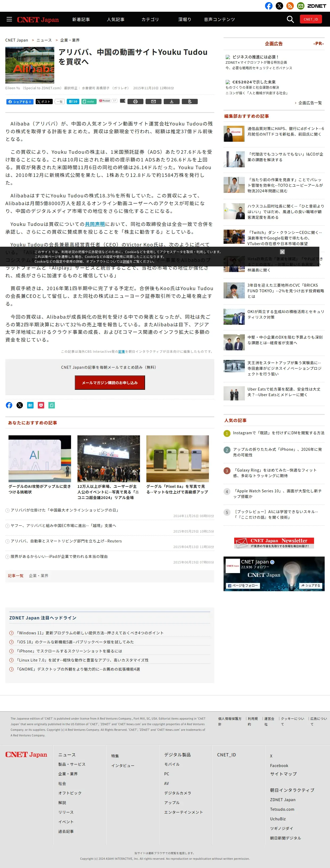Open footer デジタルカメラ link
This screenshot has width=330, height=868.
click(x=178, y=793)
